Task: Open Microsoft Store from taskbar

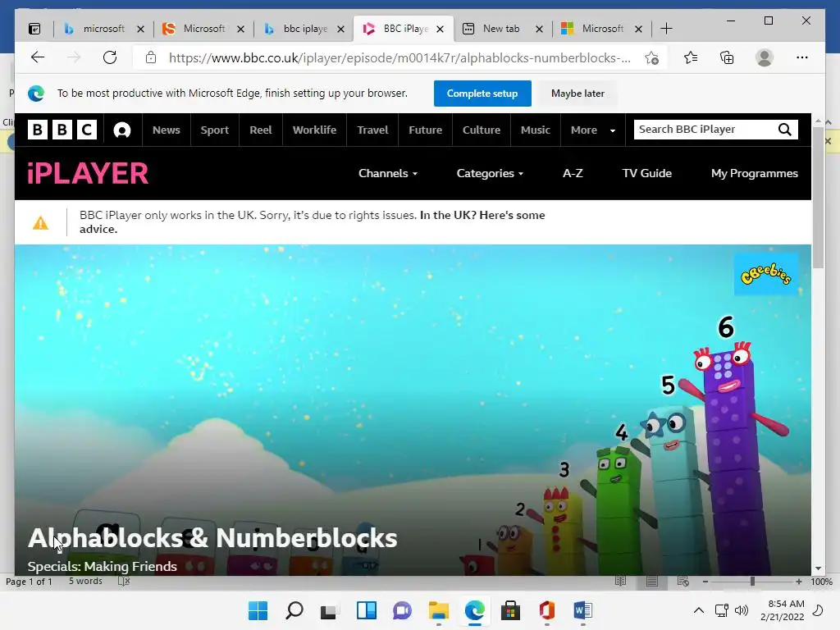Action: tap(510, 610)
